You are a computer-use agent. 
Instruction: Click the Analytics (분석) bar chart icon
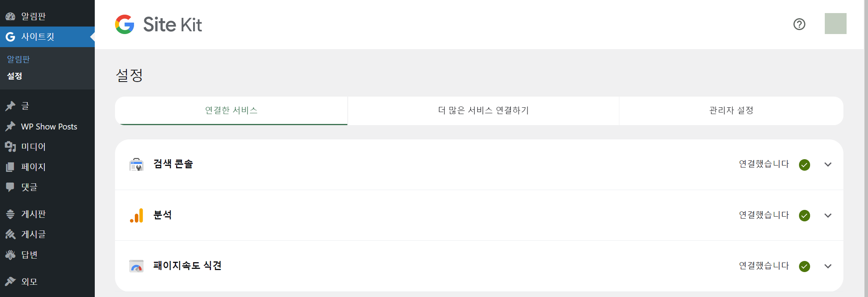click(x=136, y=215)
